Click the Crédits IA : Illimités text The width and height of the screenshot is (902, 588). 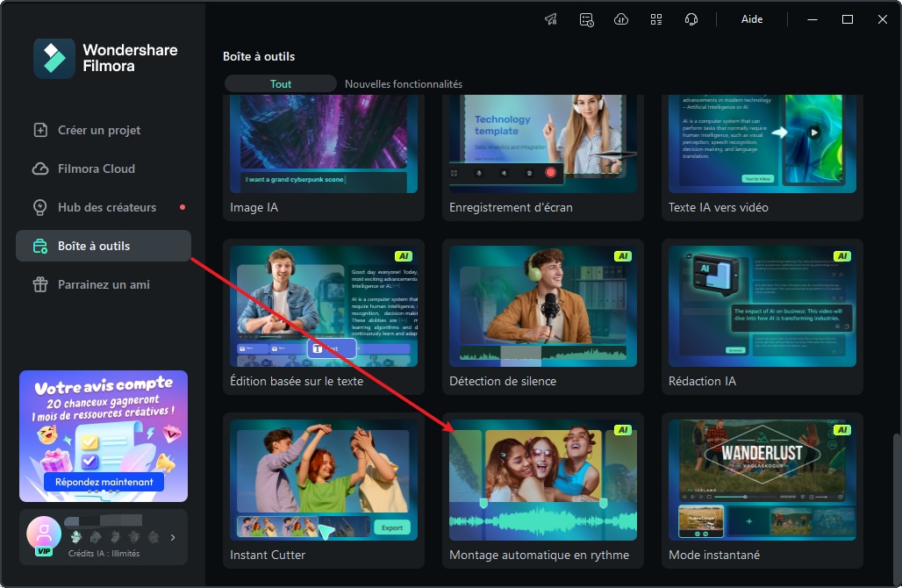[104, 554]
